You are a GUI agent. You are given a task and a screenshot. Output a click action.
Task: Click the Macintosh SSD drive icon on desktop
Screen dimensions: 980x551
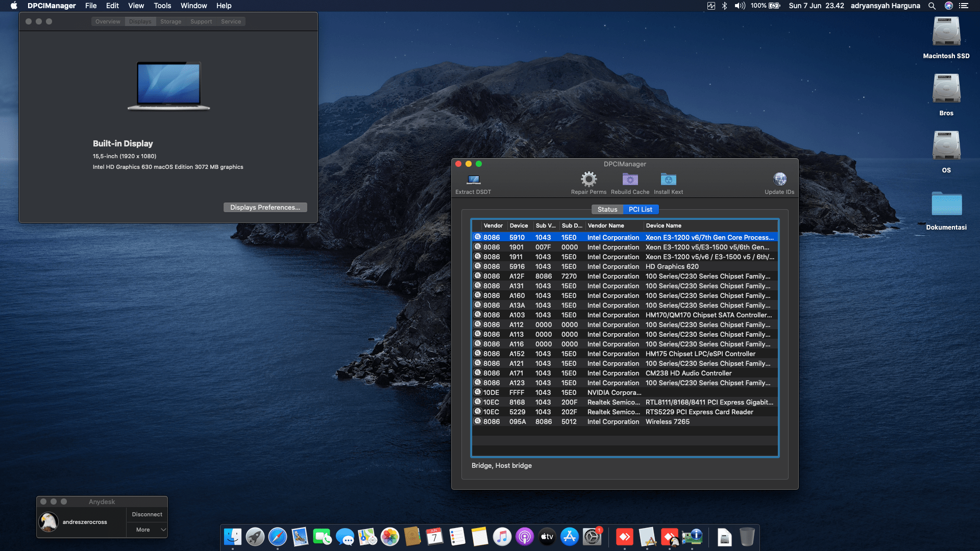(x=946, y=32)
